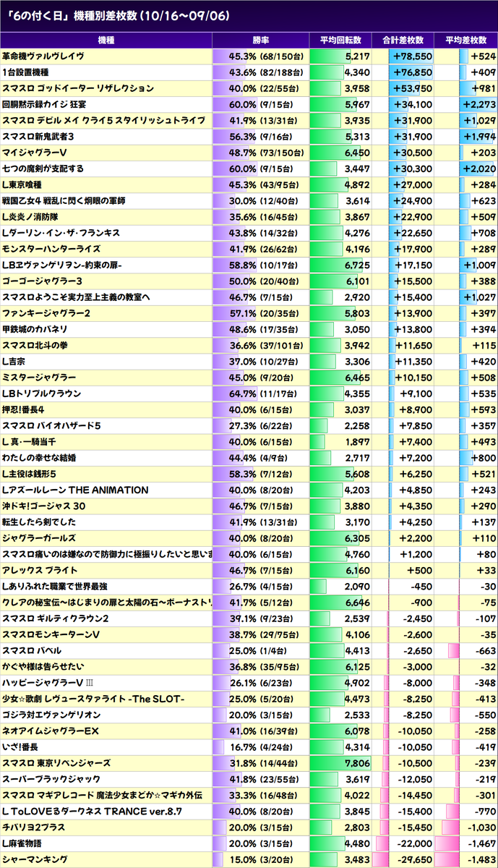Click total difference value -29,650
This screenshot has height=868, width=498.
point(413,859)
